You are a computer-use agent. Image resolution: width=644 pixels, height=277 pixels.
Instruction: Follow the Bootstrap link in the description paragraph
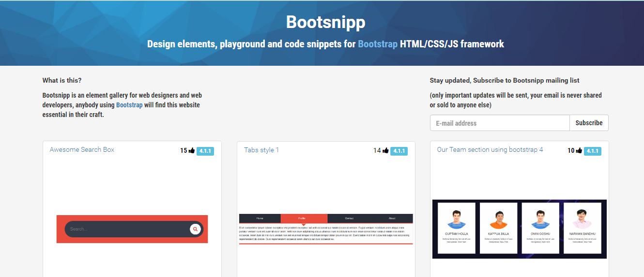coord(129,105)
